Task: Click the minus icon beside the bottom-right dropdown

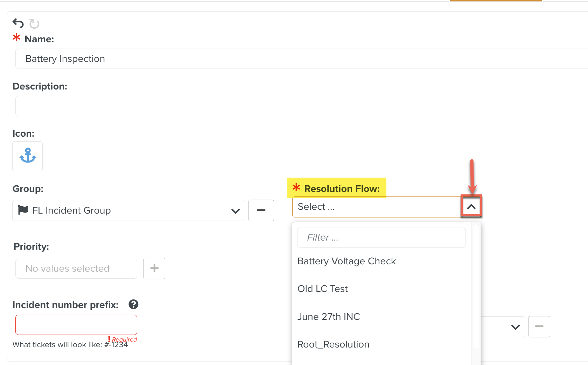Action: pos(539,327)
